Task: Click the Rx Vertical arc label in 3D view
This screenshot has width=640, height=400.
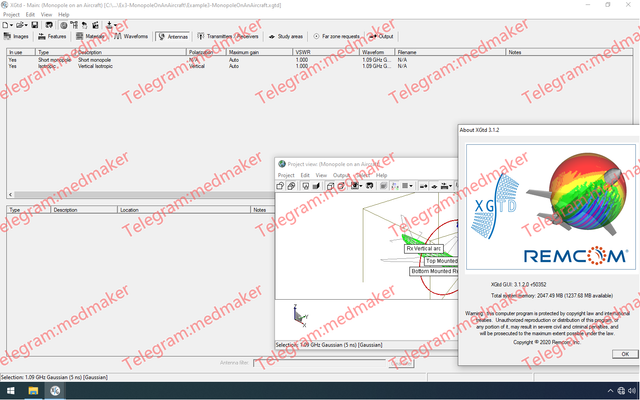Action: (424, 249)
